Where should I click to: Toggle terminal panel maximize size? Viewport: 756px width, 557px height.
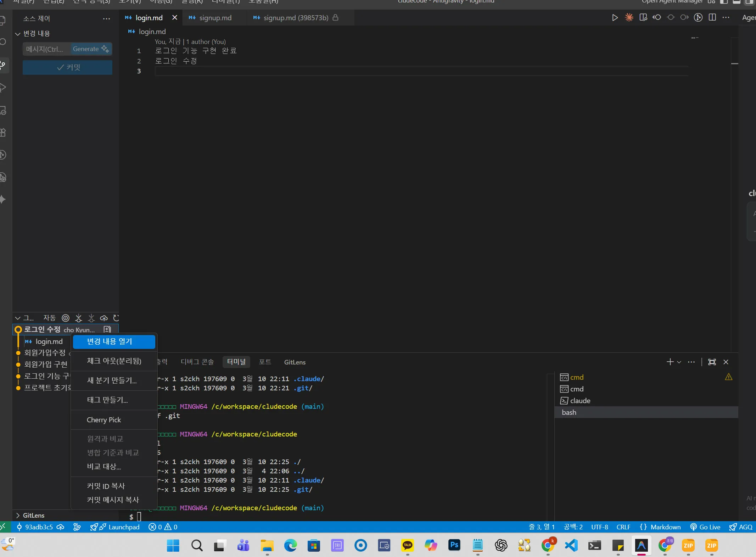[712, 362]
